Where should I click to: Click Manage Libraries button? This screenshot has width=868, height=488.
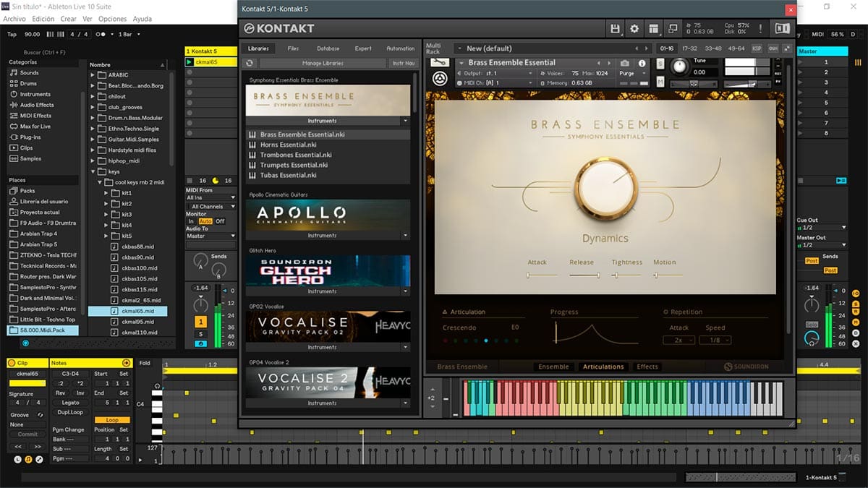(323, 64)
